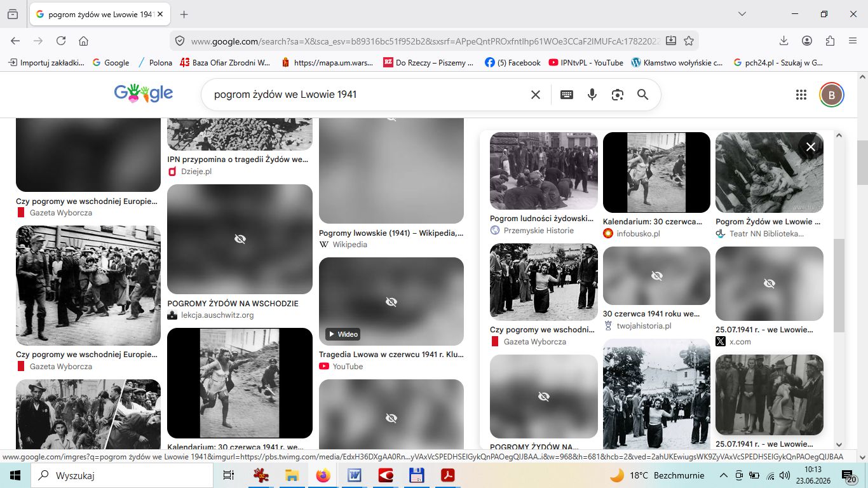Open the Google account avatar B
The width and height of the screenshot is (868, 488).
[832, 95]
